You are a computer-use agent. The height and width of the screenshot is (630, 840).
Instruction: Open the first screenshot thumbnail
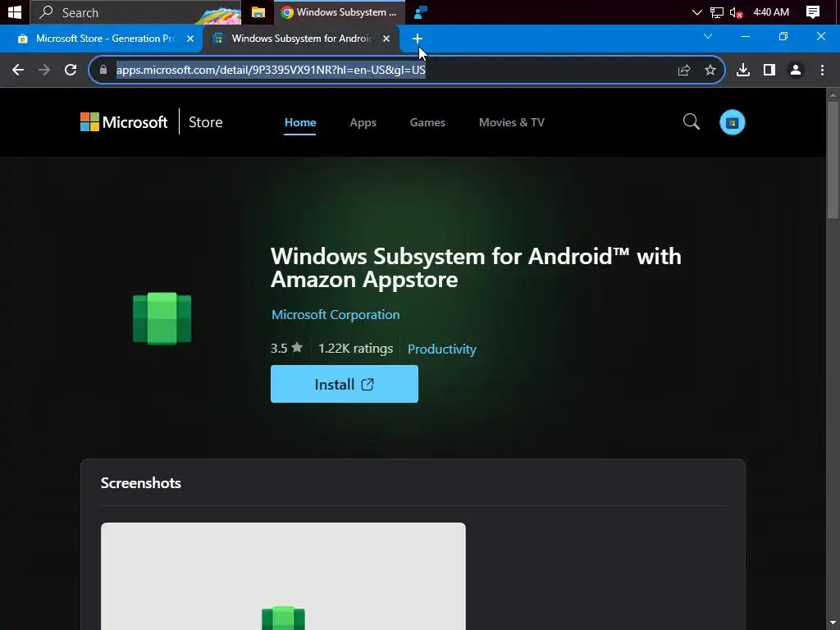point(283,576)
